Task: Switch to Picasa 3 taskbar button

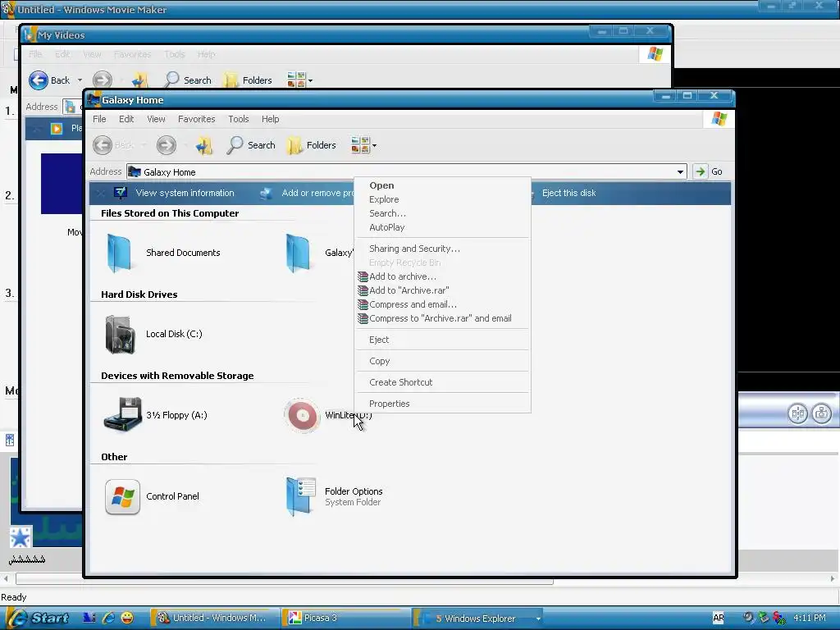Action: click(347, 618)
